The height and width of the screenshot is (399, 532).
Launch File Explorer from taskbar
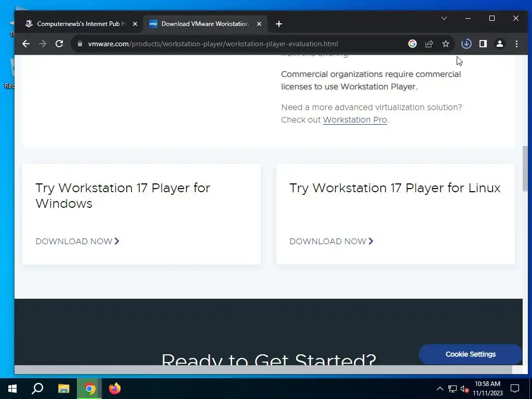click(x=63, y=389)
